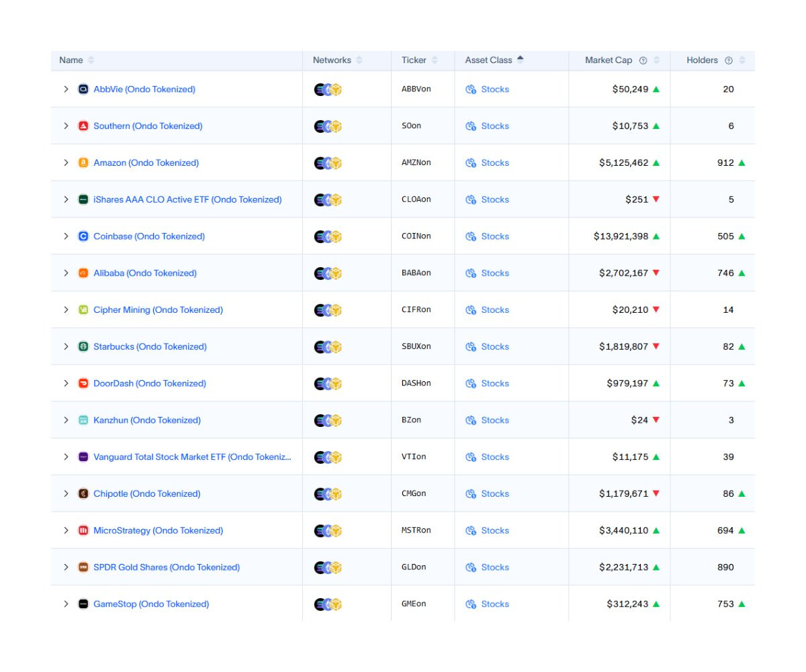806x672 pixels.
Task: Click the 912 holders value
Action: [x=725, y=162]
